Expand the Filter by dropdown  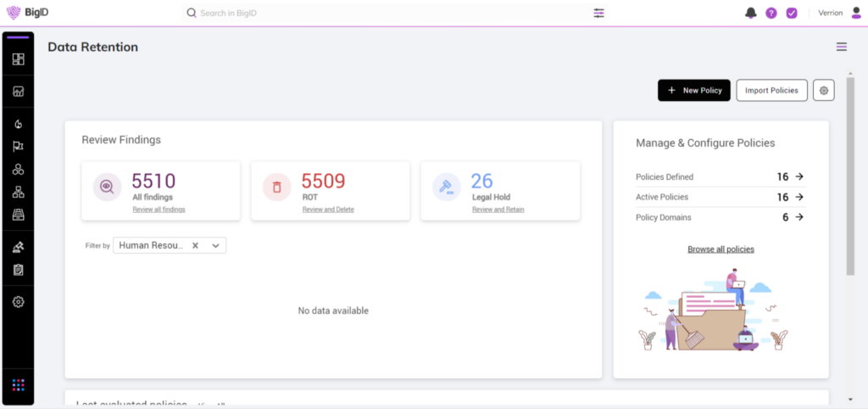215,245
